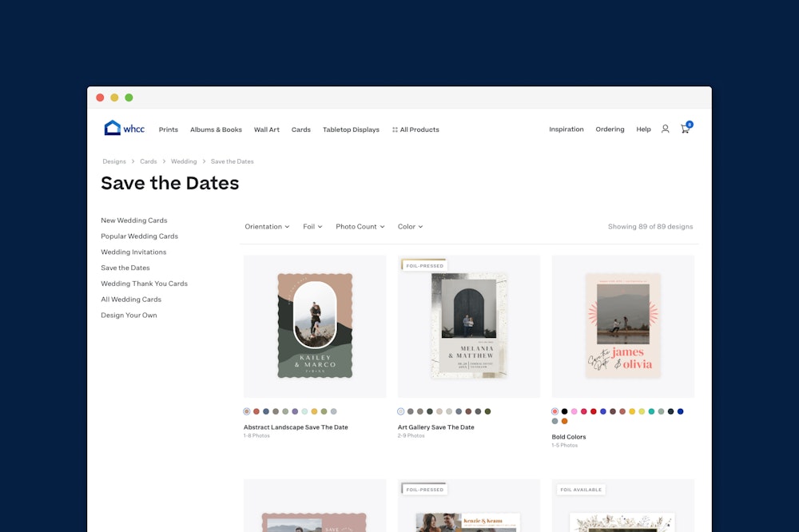The image size is (799, 532).
Task: Open Design Your Own sidebar link
Action: 129,315
